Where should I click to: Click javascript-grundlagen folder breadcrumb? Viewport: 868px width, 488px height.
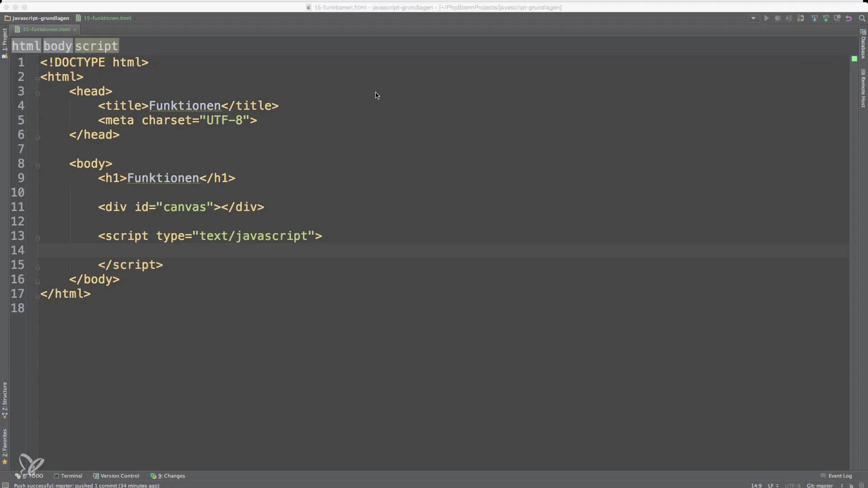[x=37, y=18]
